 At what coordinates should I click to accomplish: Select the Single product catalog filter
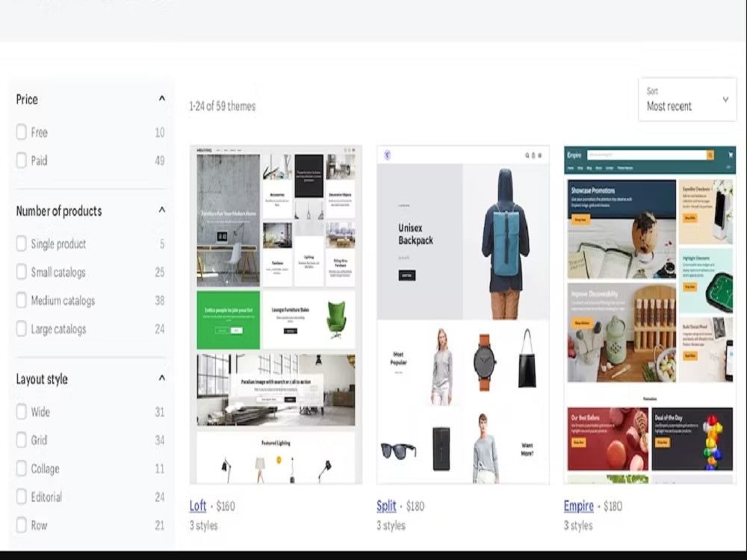pos(22,244)
